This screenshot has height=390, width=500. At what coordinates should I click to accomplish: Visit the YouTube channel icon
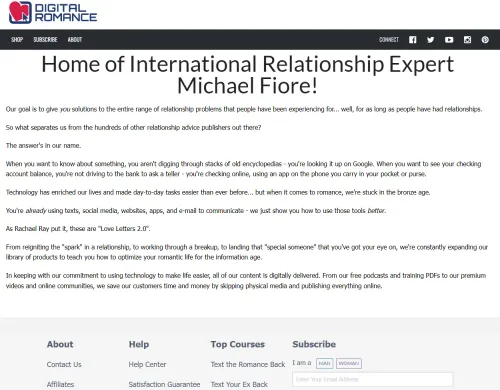(449, 40)
